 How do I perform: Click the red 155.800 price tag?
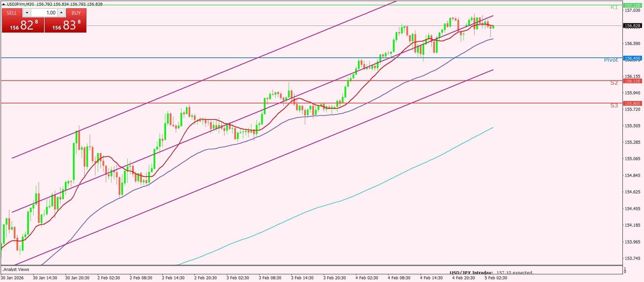632,104
